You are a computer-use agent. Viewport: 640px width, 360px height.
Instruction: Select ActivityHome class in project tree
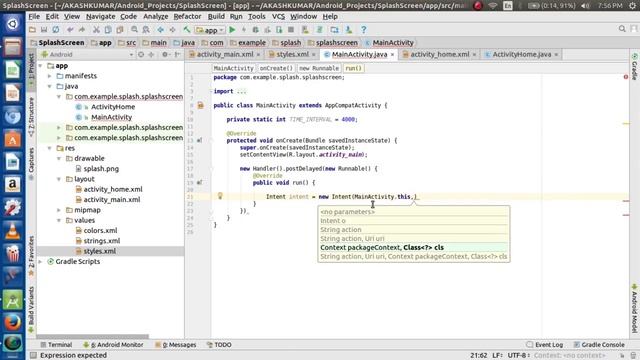[113, 107]
